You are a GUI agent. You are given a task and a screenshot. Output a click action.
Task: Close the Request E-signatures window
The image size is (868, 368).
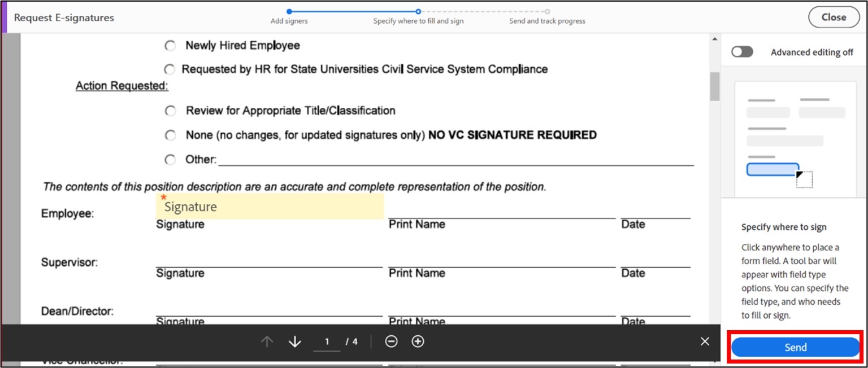(834, 17)
